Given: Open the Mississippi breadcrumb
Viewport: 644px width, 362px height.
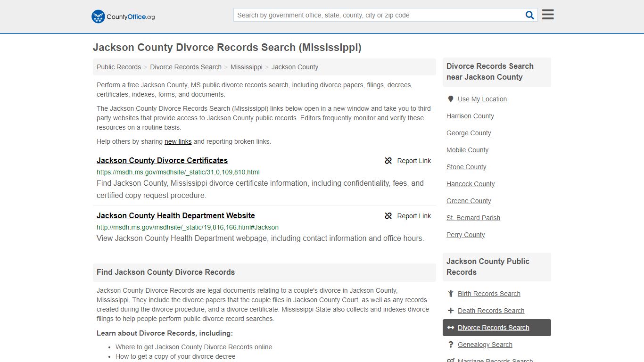Looking at the screenshot, I should click(x=247, y=67).
